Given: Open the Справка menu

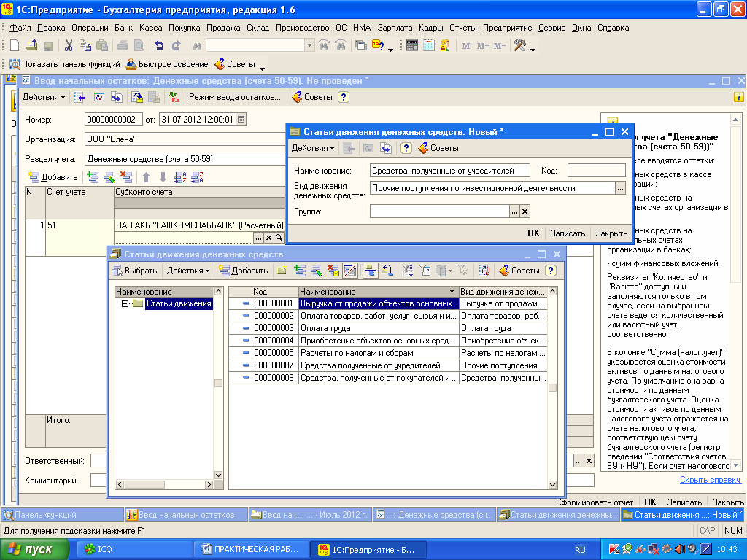Looking at the screenshot, I should tap(613, 28).
